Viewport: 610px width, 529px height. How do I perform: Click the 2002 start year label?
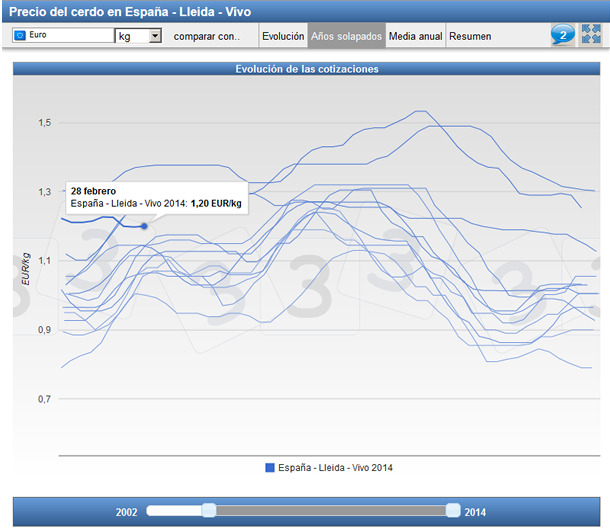(126, 512)
